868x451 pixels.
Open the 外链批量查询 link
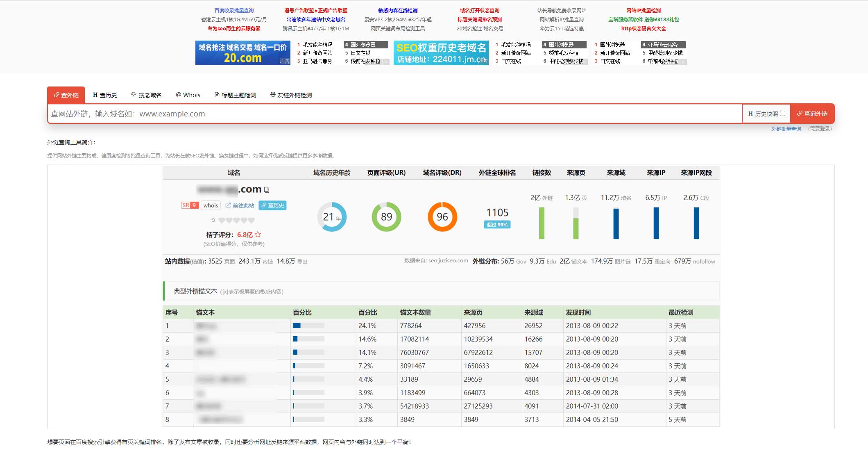click(x=786, y=129)
